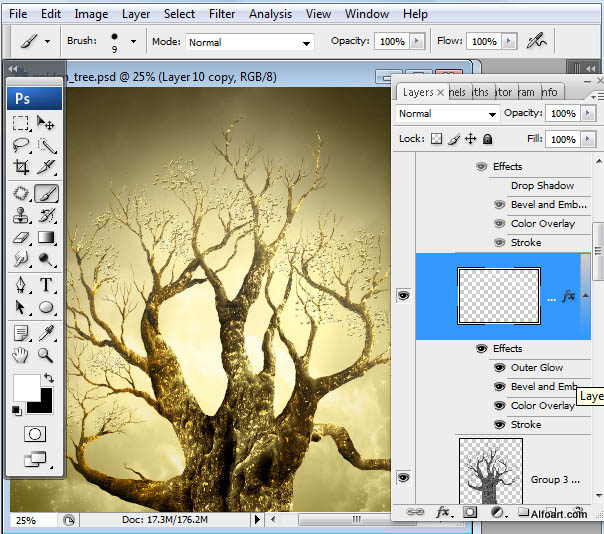Activate the Horizontal Type tool
Viewport: 604px width, 534px height.
pyautogui.click(x=46, y=285)
